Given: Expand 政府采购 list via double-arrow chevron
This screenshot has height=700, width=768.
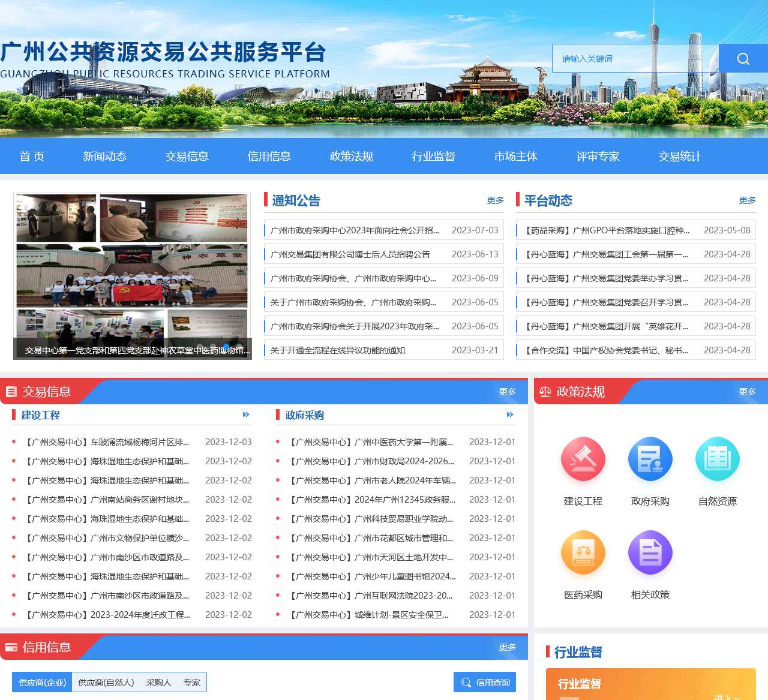Looking at the screenshot, I should pos(510,414).
